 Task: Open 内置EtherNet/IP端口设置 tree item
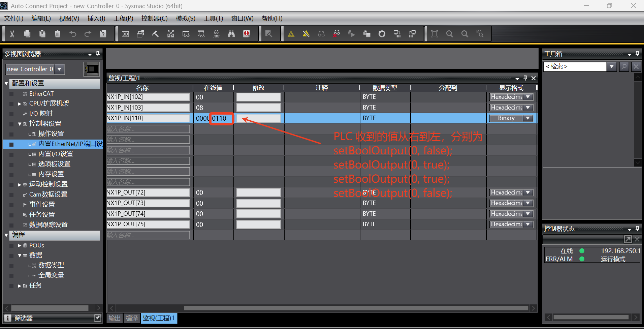70,144
